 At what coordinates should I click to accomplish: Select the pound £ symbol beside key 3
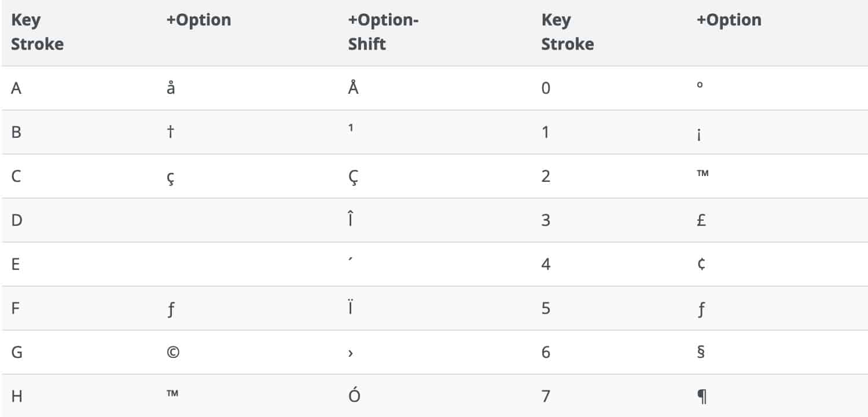pos(701,220)
